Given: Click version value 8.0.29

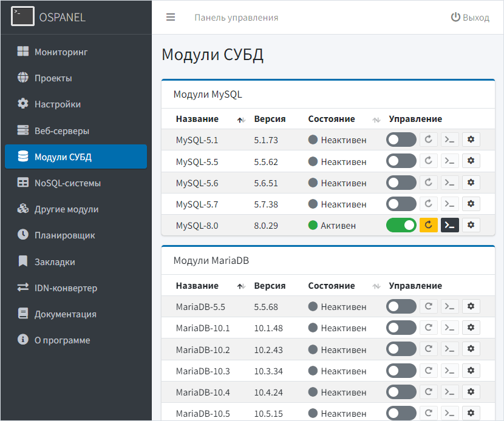Looking at the screenshot, I should (266, 226).
